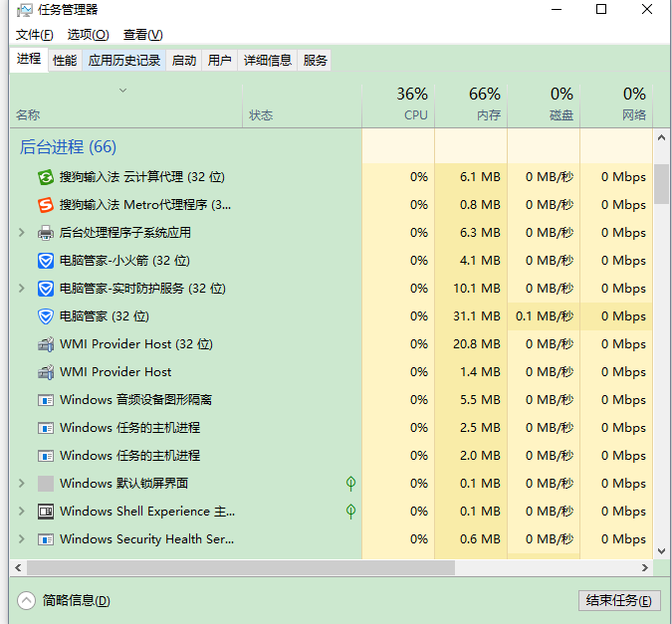This screenshot has height=624, width=672.
Task: Click the printer spooler subsystem icon
Action: tap(46, 233)
